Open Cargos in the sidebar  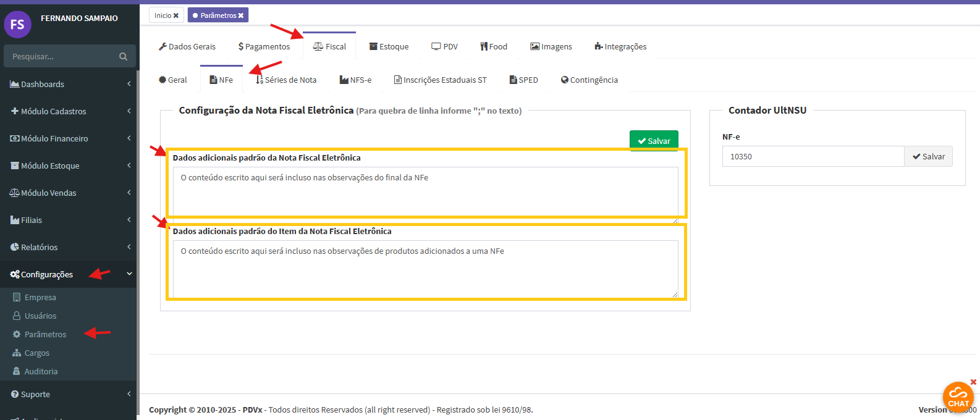click(36, 353)
